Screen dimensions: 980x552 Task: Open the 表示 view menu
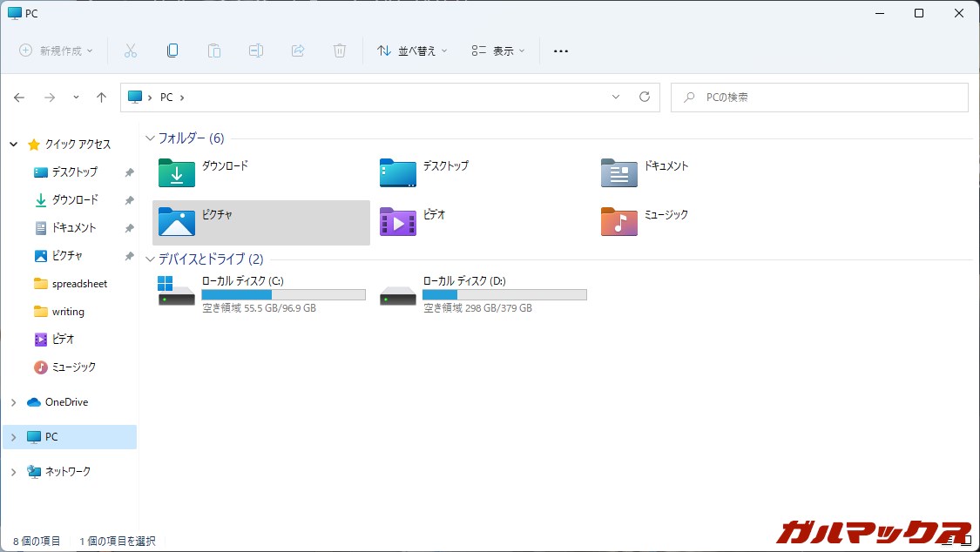[x=498, y=50]
